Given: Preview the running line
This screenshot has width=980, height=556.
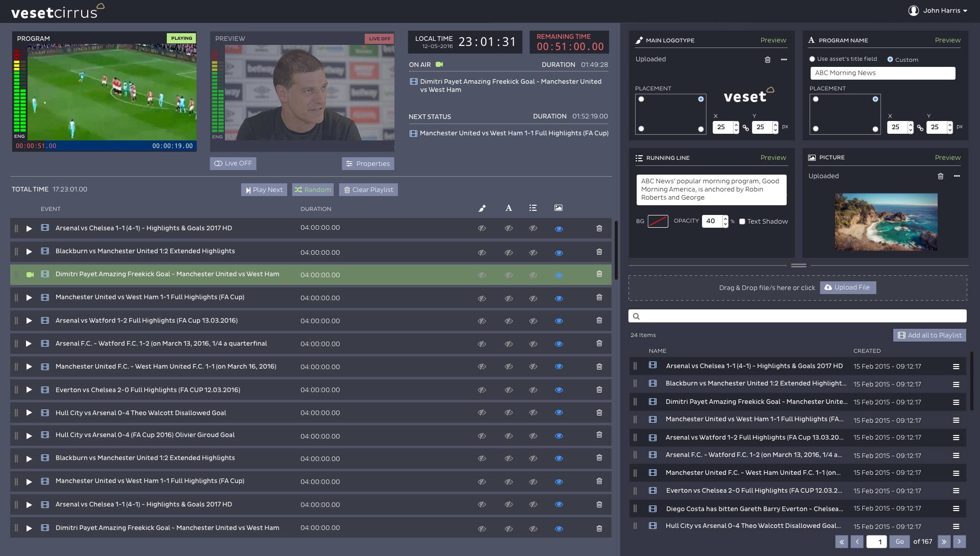Looking at the screenshot, I should click(x=773, y=158).
